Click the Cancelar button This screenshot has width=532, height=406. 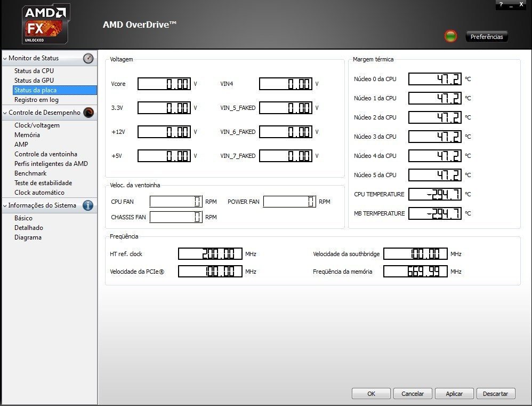[x=413, y=394]
